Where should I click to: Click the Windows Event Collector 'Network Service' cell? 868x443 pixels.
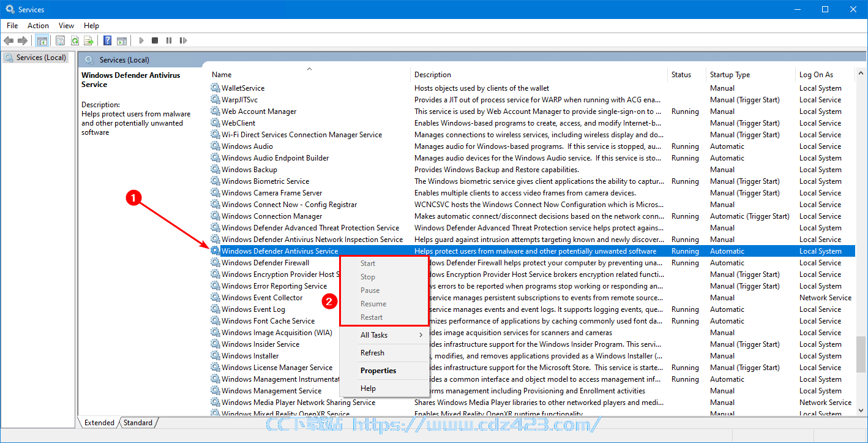click(x=825, y=298)
